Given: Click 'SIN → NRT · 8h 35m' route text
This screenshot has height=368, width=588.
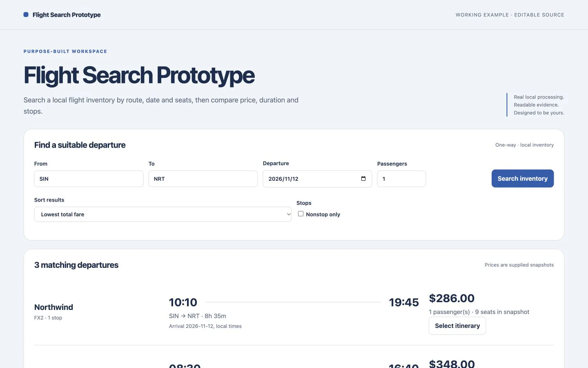Looking at the screenshot, I should [x=198, y=316].
